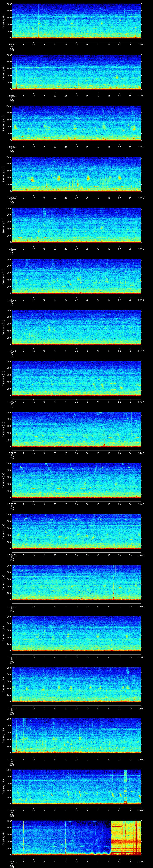The height and width of the screenshot is (868, 153).
Task: Select the 20:00 end time label
Action: (x=141, y=300)
